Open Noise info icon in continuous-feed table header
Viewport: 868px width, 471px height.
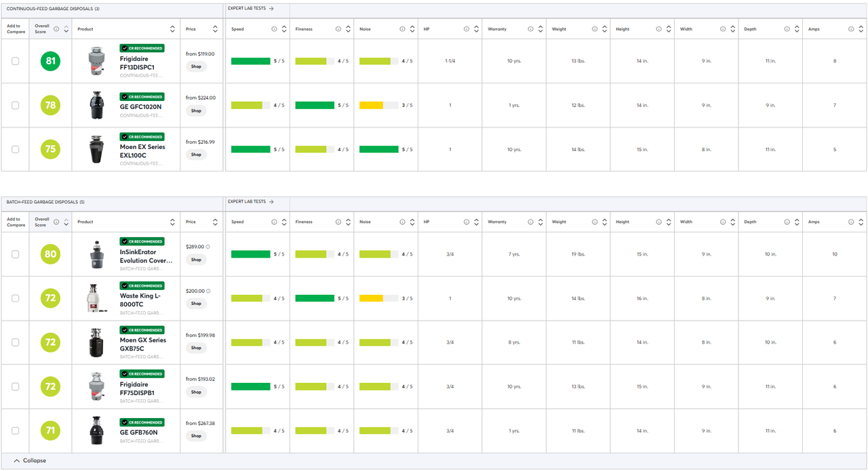point(402,29)
